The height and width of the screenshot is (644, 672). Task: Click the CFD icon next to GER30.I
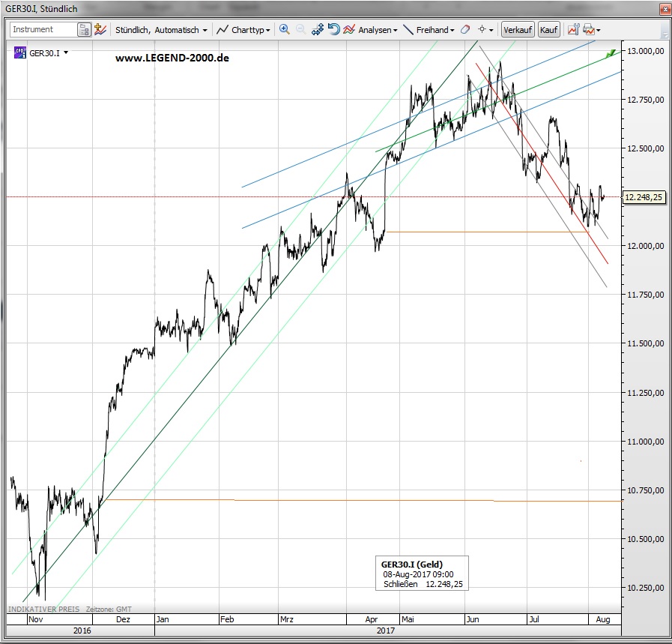click(x=19, y=52)
